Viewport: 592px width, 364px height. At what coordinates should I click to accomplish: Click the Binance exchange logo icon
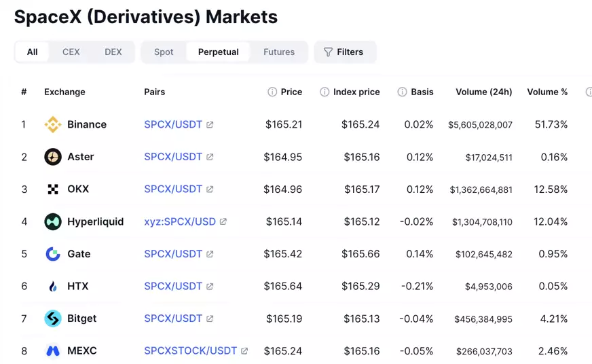pos(53,124)
